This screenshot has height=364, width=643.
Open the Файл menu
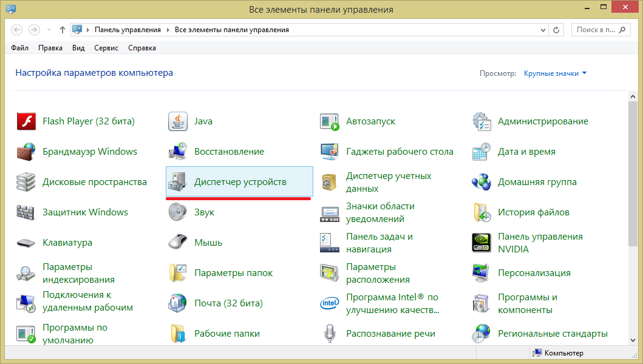(19, 48)
